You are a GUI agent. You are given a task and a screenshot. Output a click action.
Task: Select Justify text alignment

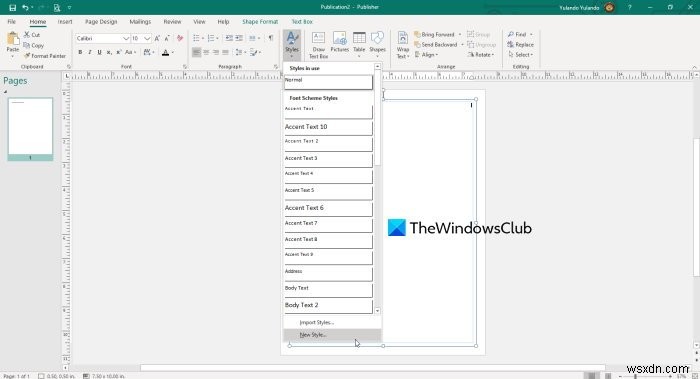click(225, 53)
